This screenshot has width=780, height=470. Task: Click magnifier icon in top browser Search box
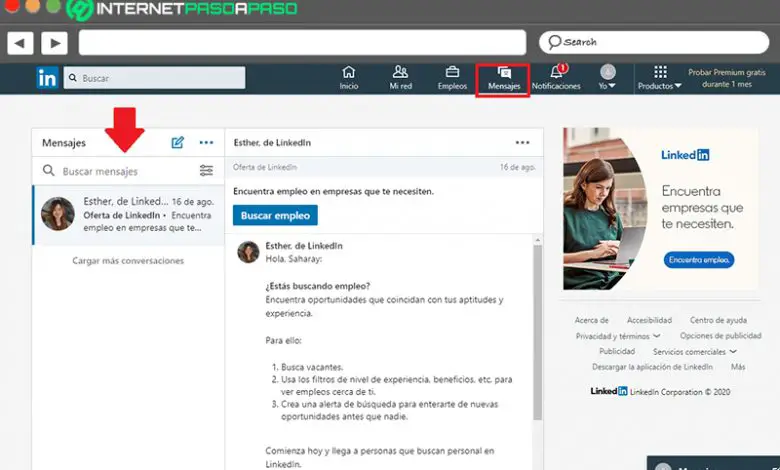pos(555,42)
